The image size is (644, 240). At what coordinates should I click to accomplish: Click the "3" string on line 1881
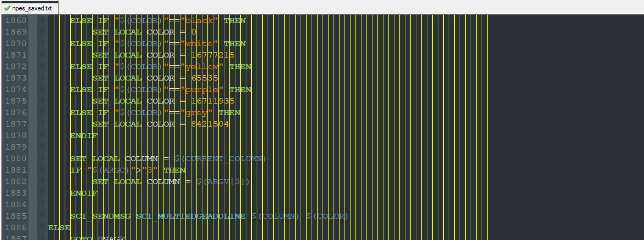[x=150, y=170]
